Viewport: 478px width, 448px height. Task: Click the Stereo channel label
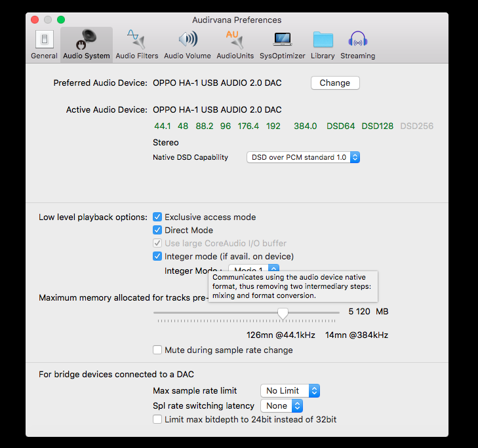(165, 142)
